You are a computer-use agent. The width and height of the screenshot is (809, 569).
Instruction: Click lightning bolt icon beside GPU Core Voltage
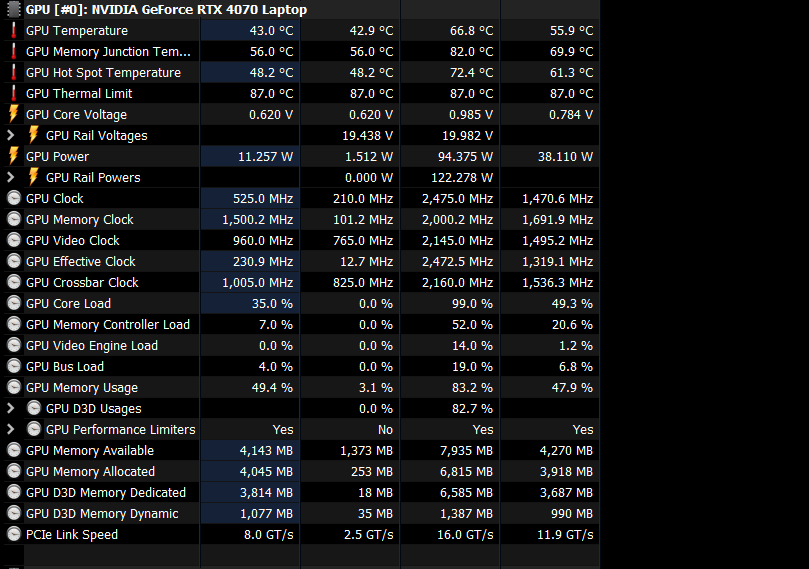14,115
